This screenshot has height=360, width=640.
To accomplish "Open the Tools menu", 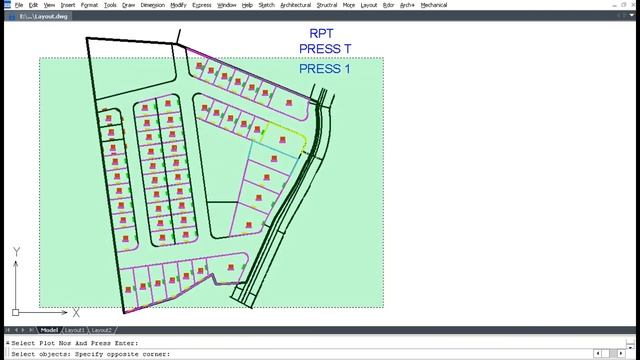I will click(110, 5).
